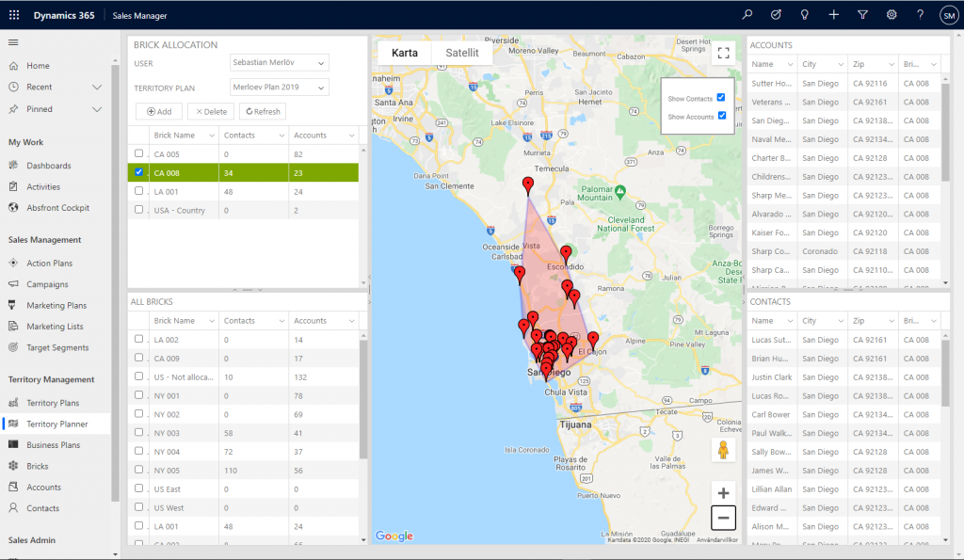Click the Dashboards icon in sidebar
The width and height of the screenshot is (964, 560).
[x=13, y=166]
